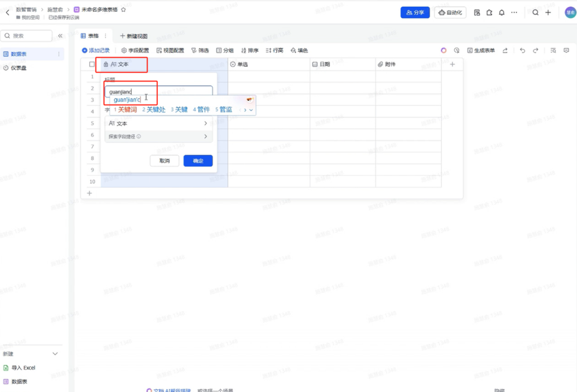
Task: Open the 数智营销 breadcrumb
Action: coord(26,10)
